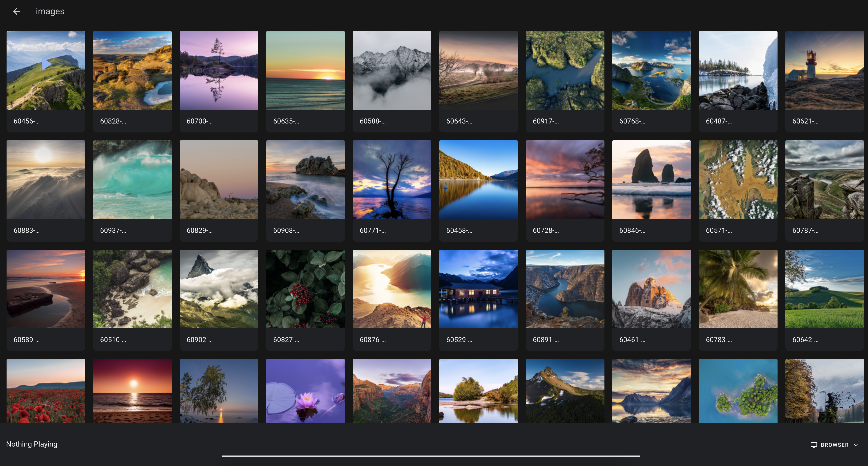
Task: Open the purple lake reflection image 60700
Action: (219, 70)
